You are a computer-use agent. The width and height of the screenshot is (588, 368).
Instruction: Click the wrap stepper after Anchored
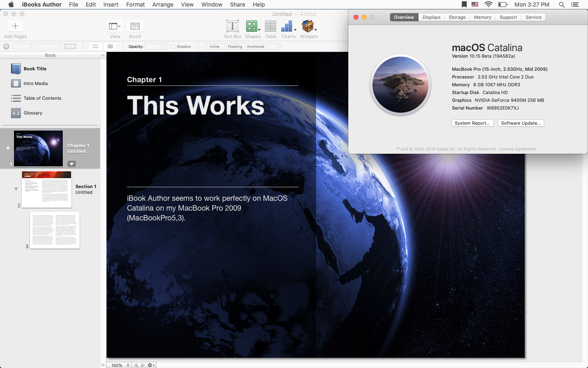point(274,47)
